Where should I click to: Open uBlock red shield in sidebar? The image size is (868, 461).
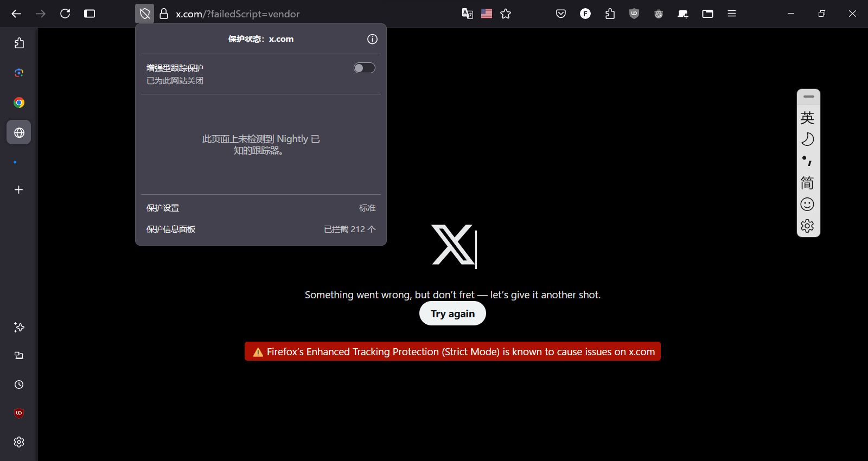(19, 413)
